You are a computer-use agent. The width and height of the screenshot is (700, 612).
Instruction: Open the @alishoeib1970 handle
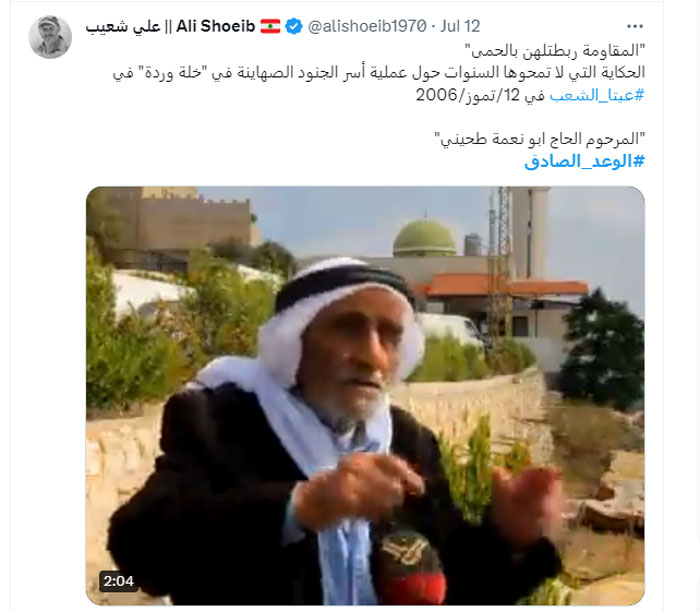click(x=367, y=26)
